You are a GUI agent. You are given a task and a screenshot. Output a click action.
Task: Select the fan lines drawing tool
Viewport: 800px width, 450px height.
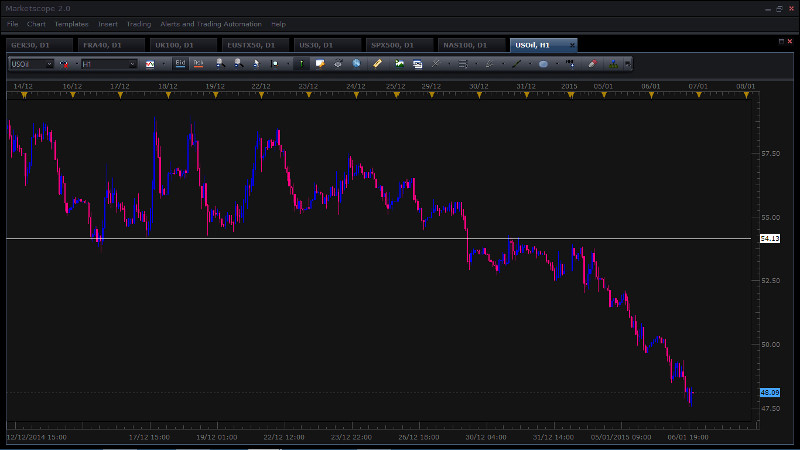pyautogui.click(x=490, y=64)
